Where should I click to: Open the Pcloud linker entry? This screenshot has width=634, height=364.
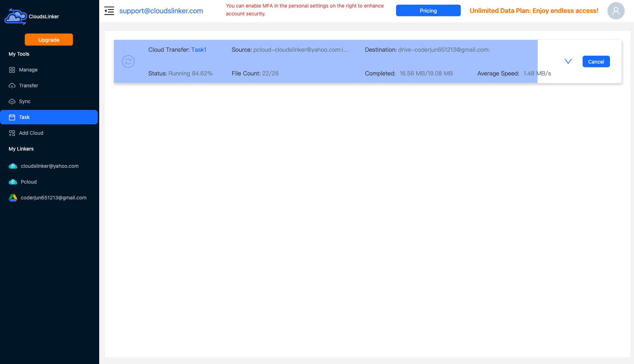click(49, 182)
